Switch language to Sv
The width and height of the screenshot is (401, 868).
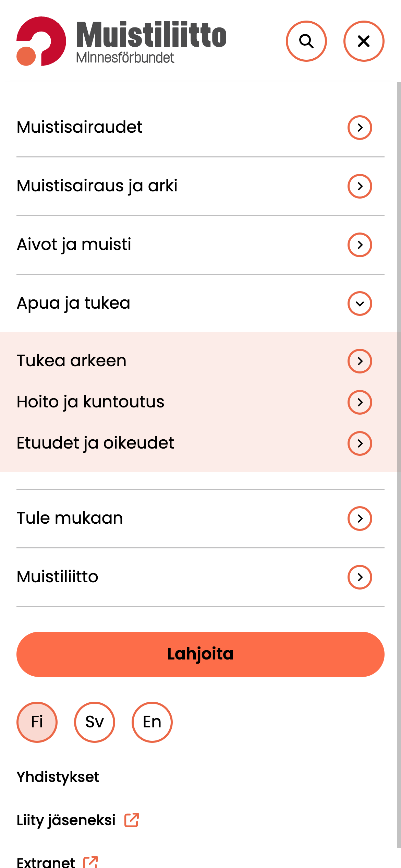click(x=95, y=722)
